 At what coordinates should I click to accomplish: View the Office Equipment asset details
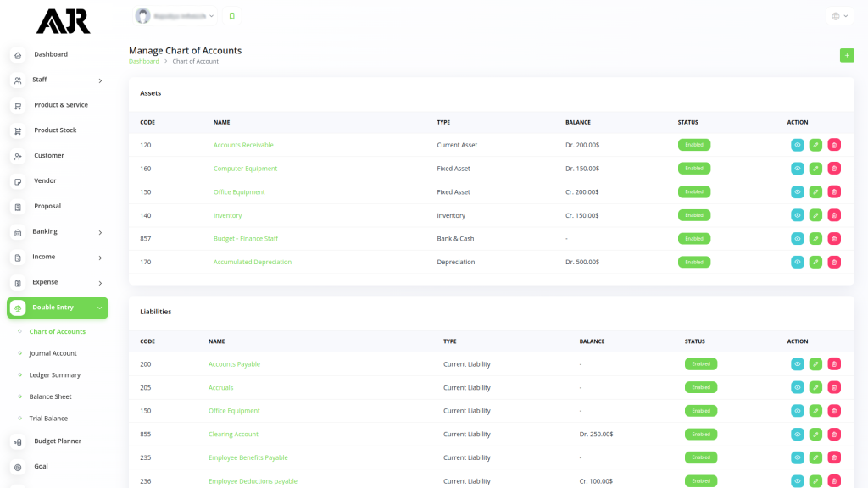click(x=797, y=192)
